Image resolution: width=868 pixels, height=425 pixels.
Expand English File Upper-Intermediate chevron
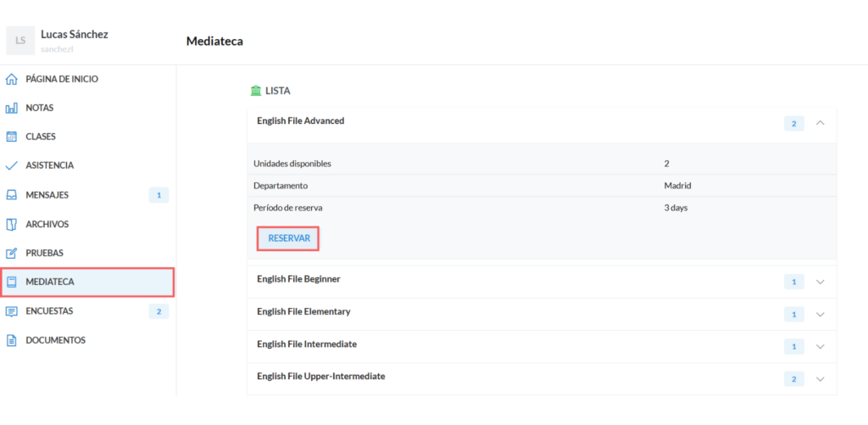tap(820, 379)
